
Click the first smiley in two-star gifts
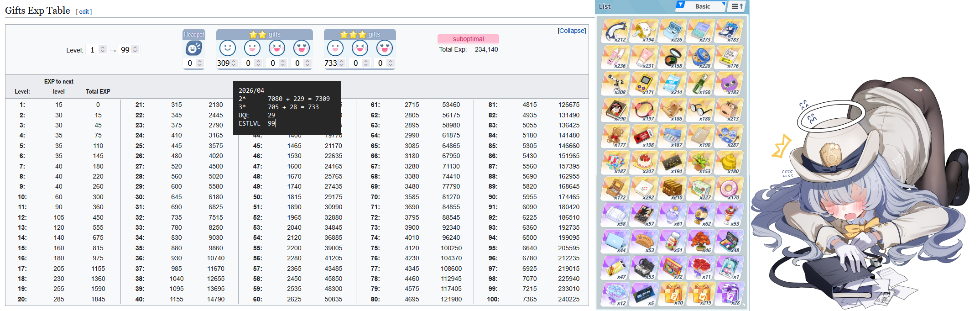[228, 48]
